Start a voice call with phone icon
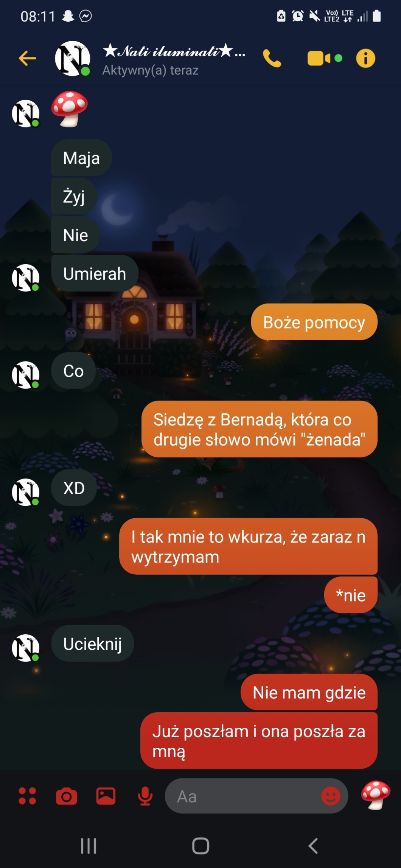Screen dimensions: 401x868 (272, 58)
